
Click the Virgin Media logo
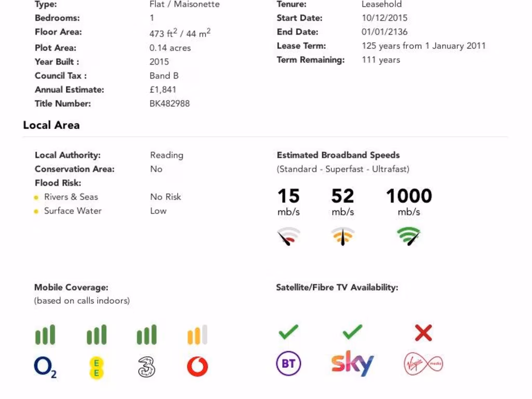(x=423, y=364)
